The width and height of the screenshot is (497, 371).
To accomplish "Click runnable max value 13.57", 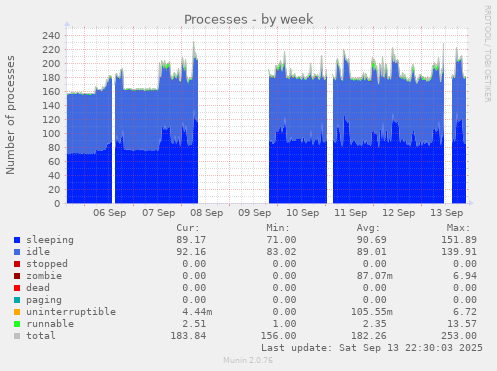I will tap(462, 324).
